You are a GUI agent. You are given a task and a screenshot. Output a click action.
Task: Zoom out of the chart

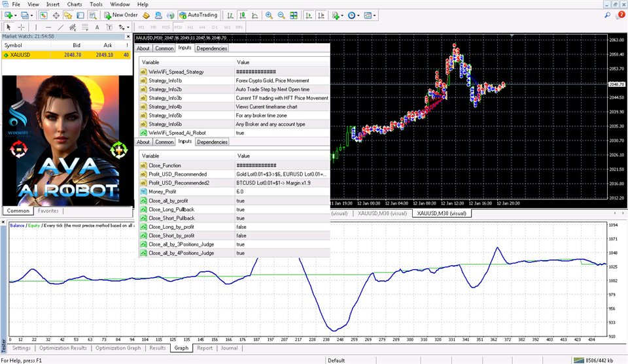(x=281, y=15)
